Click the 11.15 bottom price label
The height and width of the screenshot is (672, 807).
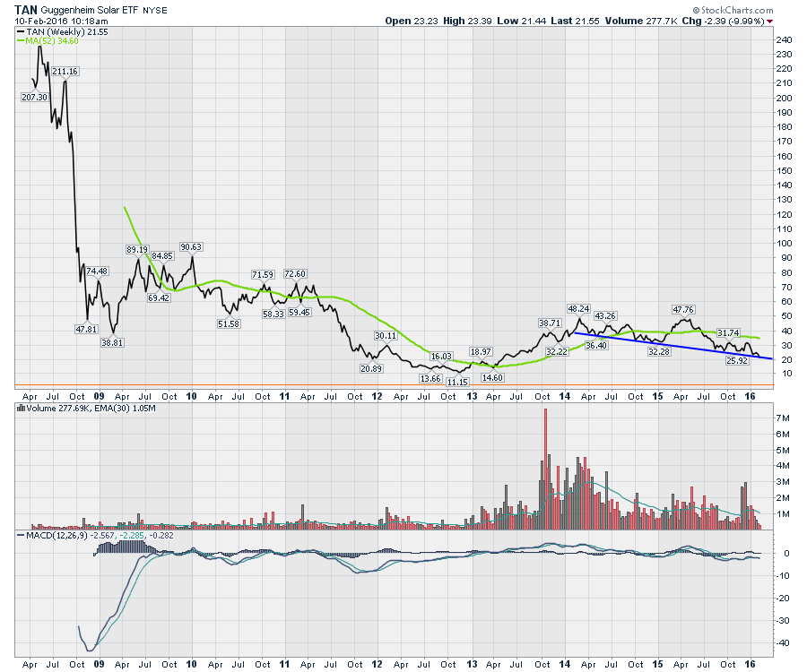(x=457, y=383)
